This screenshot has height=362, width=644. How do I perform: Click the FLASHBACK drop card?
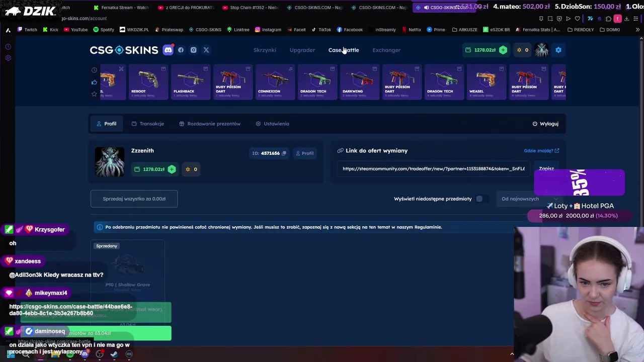coord(190,82)
